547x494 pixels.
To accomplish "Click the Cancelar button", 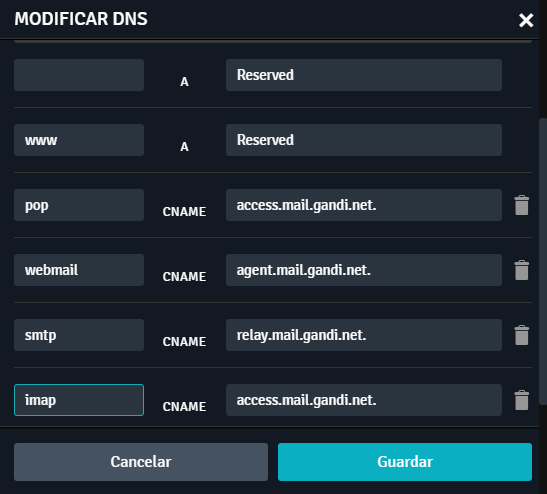I will [x=141, y=462].
